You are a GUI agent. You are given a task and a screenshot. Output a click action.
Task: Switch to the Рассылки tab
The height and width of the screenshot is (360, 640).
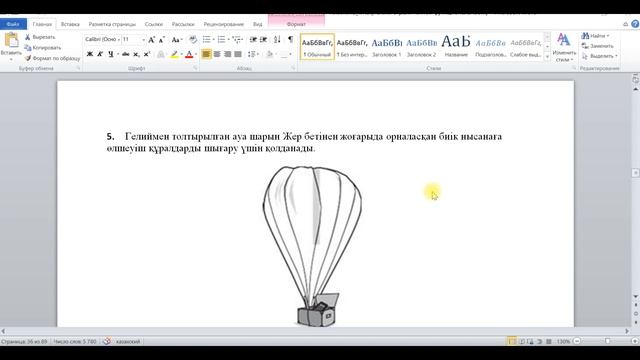[183, 24]
